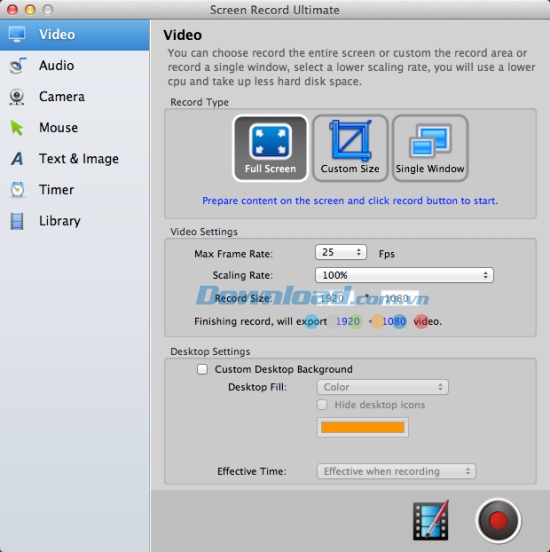This screenshot has height=552, width=550.
Task: Click the green Mouse cursor icon
Action: (x=17, y=127)
